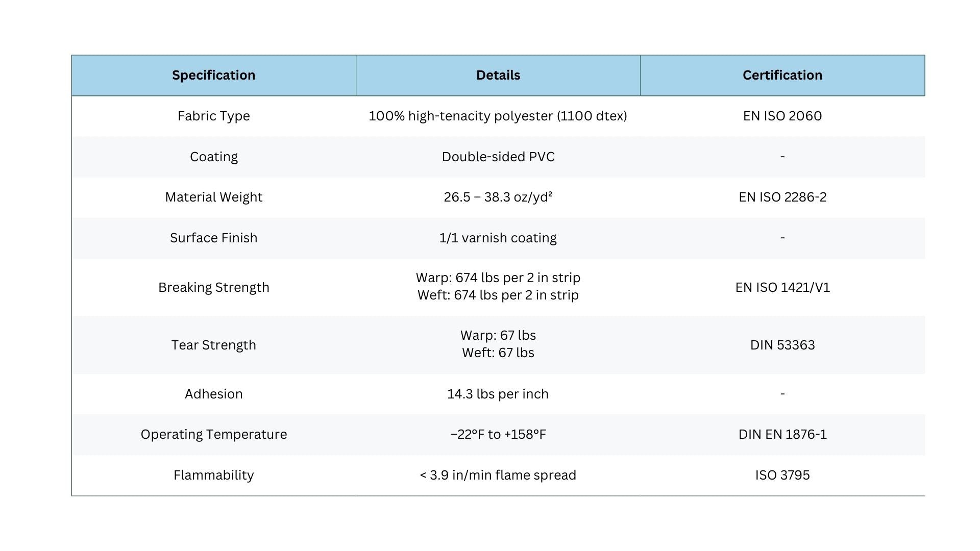
Task: Click the 100% high-tenacity polyester cell
Action: pos(498,116)
